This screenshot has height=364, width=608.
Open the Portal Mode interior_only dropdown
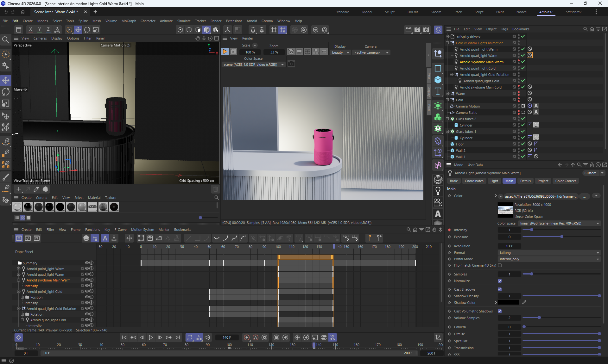tap(549, 259)
